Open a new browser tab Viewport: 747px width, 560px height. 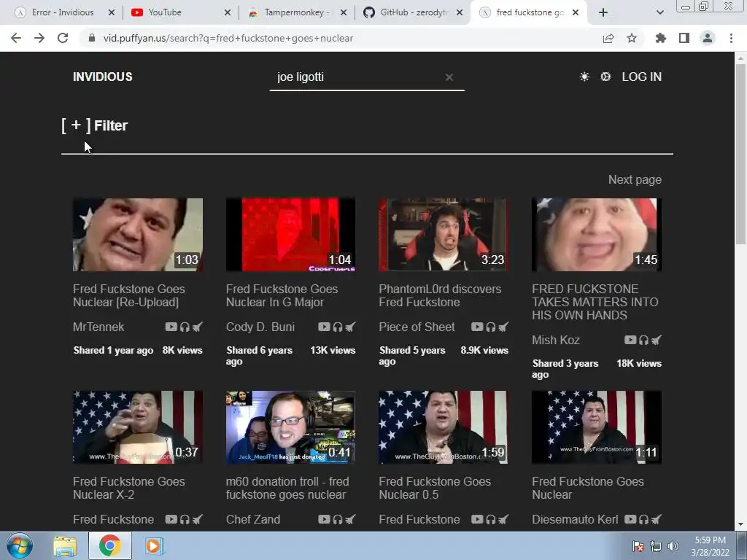[x=603, y=13]
